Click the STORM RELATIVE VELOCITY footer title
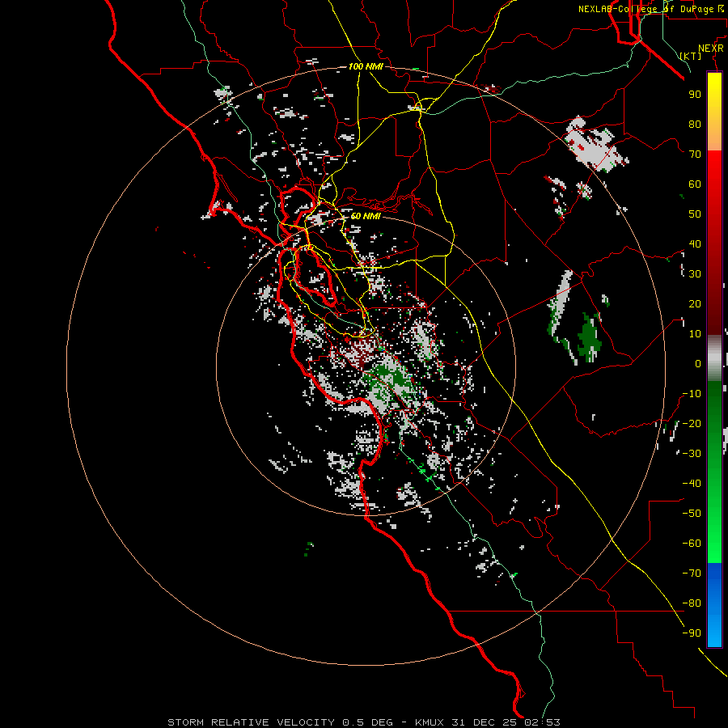Screen dimensions: 728x728 tap(251, 722)
